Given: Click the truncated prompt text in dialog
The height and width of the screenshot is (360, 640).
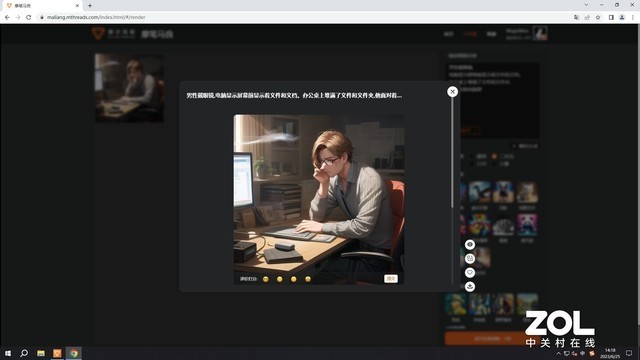Looking at the screenshot, I should pos(294,96).
